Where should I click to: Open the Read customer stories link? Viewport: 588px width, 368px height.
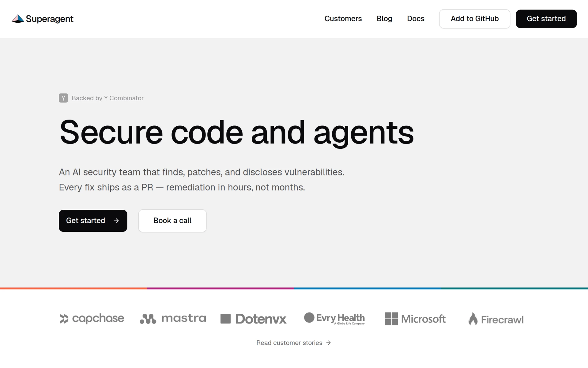294,343
